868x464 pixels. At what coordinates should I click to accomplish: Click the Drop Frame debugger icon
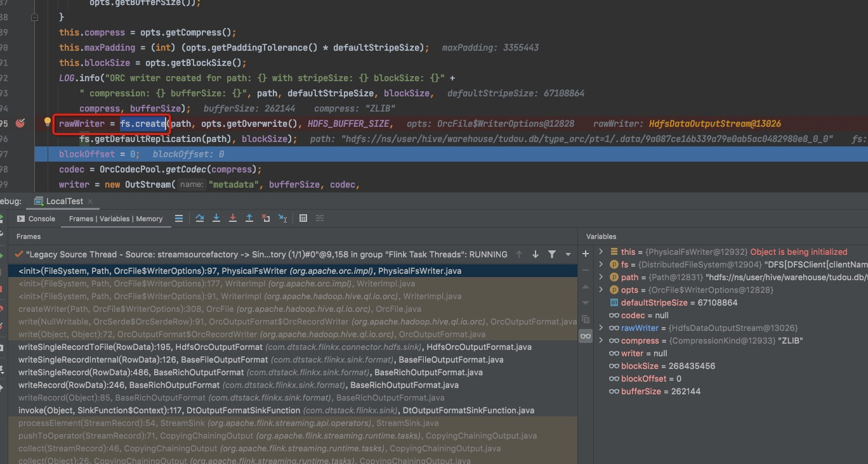tap(265, 218)
